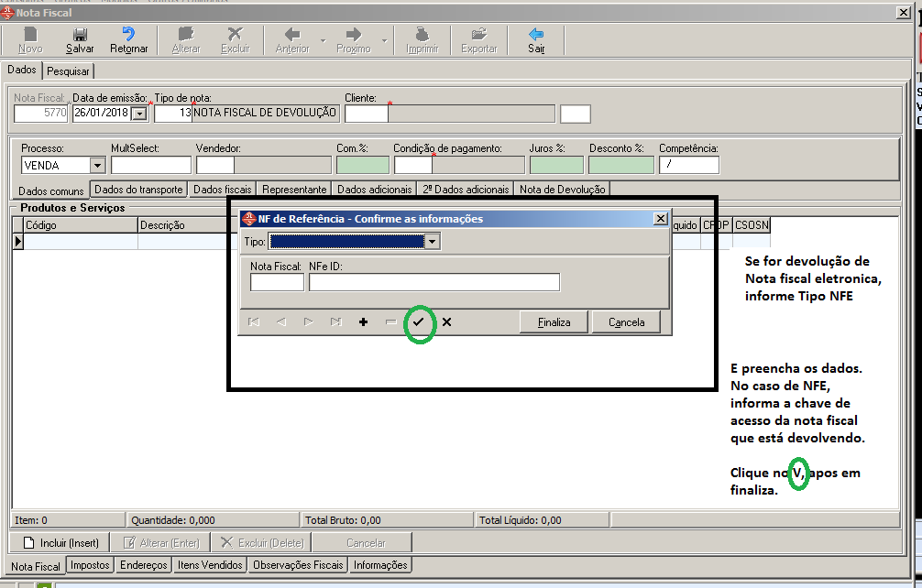The image size is (922, 588).
Task: Click the Exportar toolbar icon
Action: tap(478, 40)
